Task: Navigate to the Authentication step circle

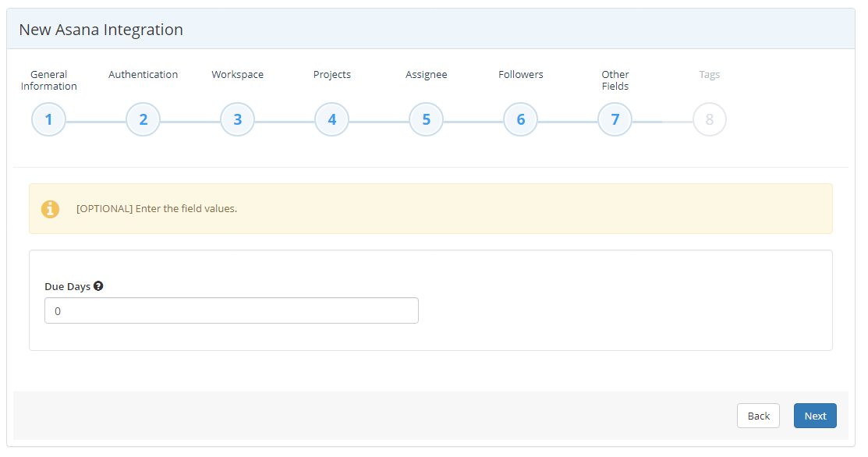Action: (143, 119)
